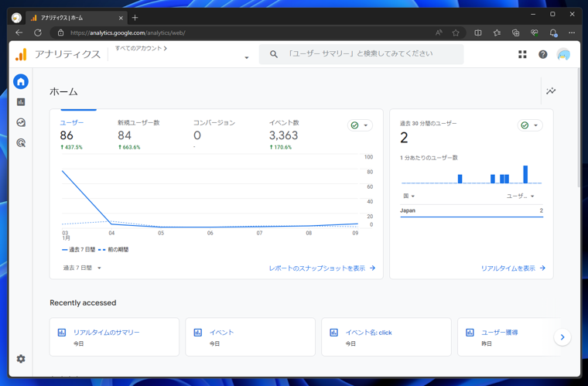
Task: Click the 過去 30 分間のユーザー heading
Action: click(429, 123)
